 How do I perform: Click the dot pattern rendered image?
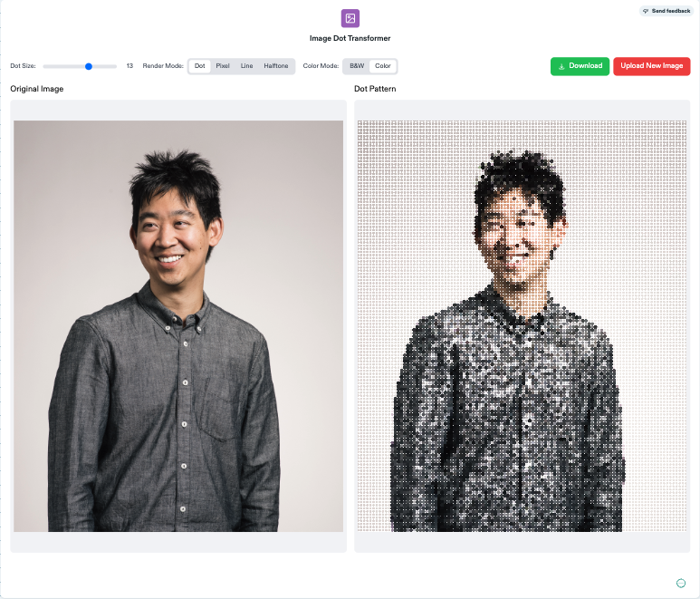(523, 326)
